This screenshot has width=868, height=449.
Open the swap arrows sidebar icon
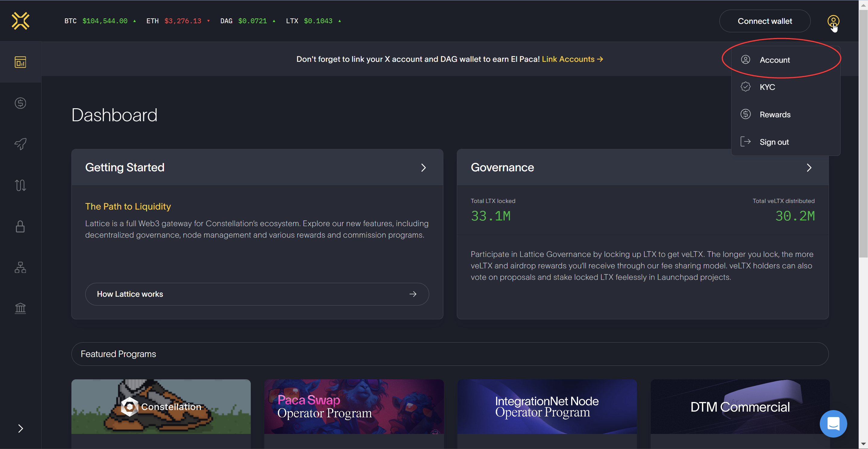[20, 185]
